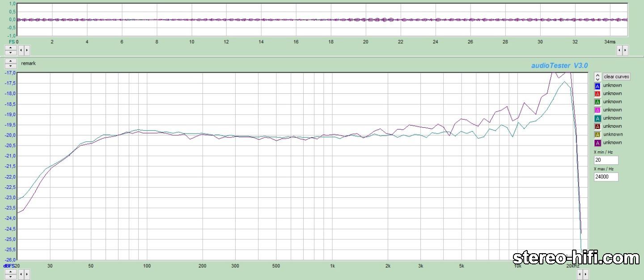Screen dimensions: 644x280
Task: Click right arrow at waveform's far right end
Action: 625,50
